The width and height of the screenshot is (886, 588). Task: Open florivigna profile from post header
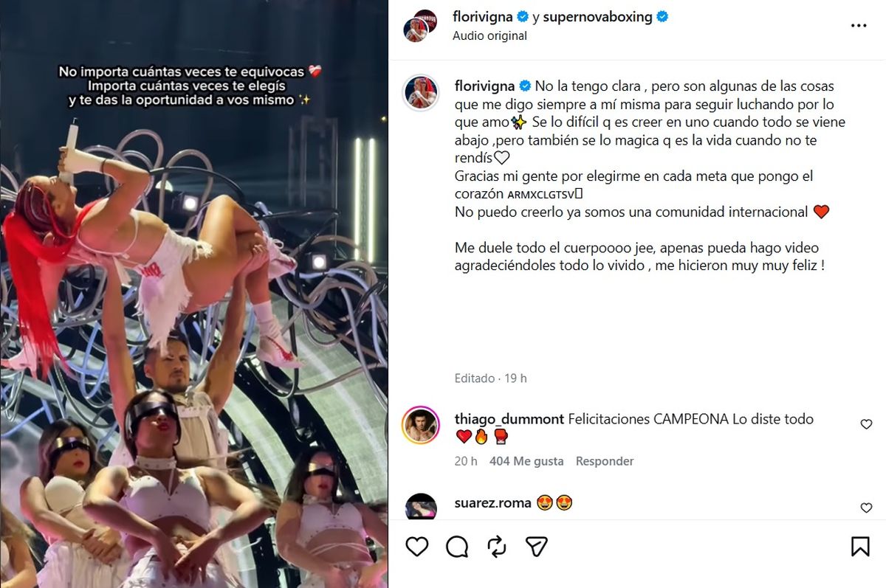482,16
